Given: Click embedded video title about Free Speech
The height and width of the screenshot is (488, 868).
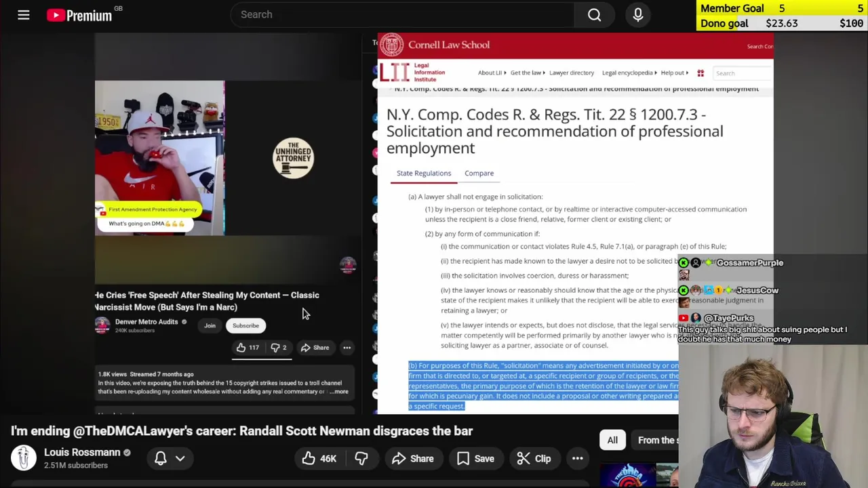Looking at the screenshot, I should [207, 301].
